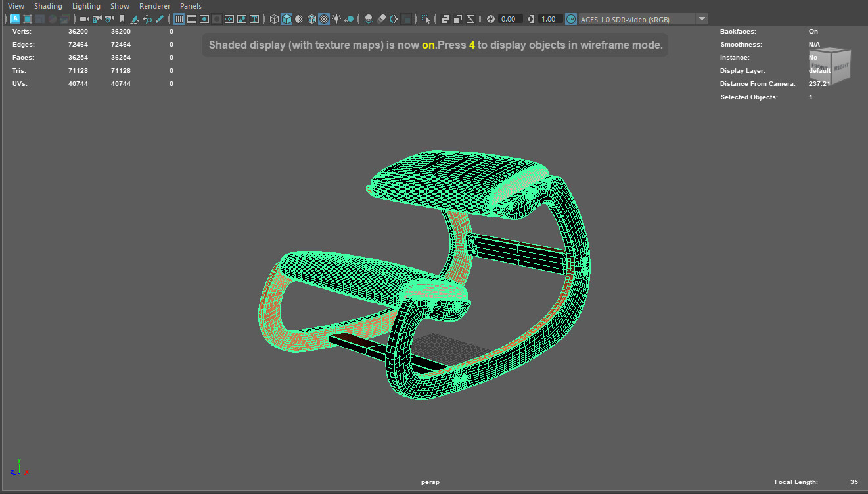Image resolution: width=868 pixels, height=494 pixels.
Task: Open the Renderer menu
Action: [x=154, y=6]
